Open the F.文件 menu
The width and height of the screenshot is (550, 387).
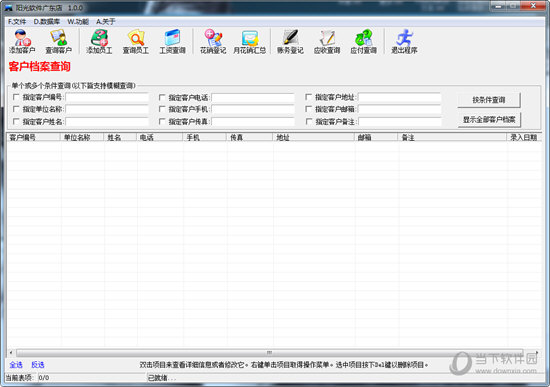17,22
